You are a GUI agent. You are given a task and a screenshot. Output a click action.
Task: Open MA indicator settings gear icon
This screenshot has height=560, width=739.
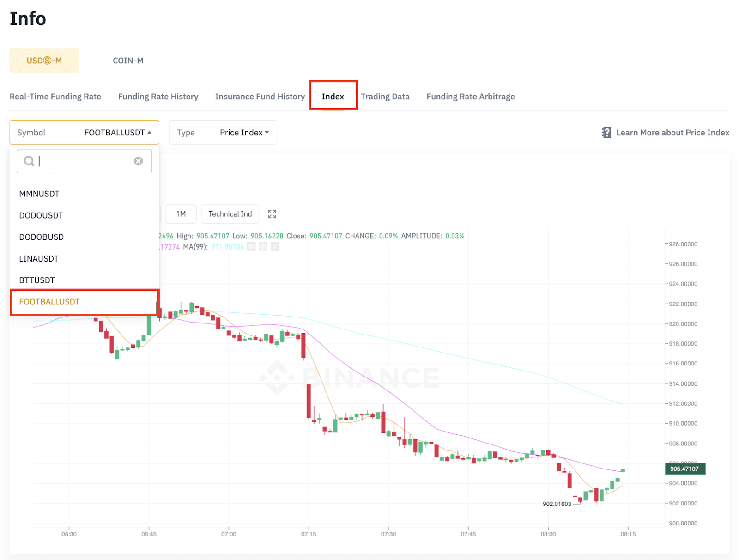pos(263,247)
